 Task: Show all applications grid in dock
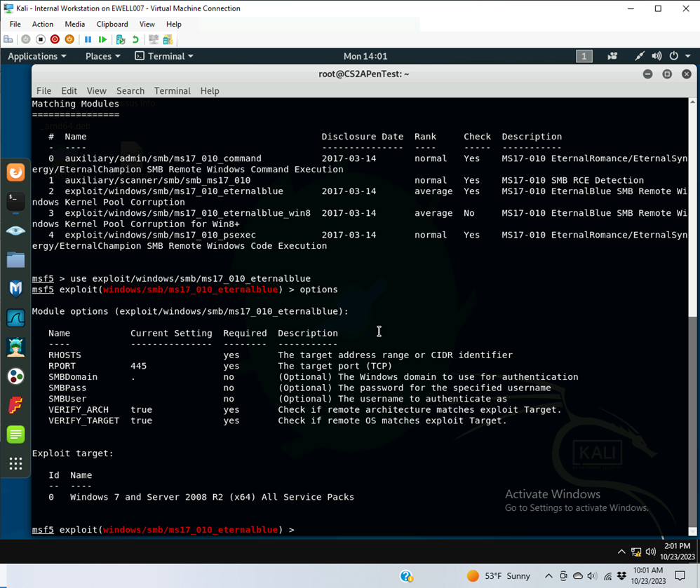point(15,463)
